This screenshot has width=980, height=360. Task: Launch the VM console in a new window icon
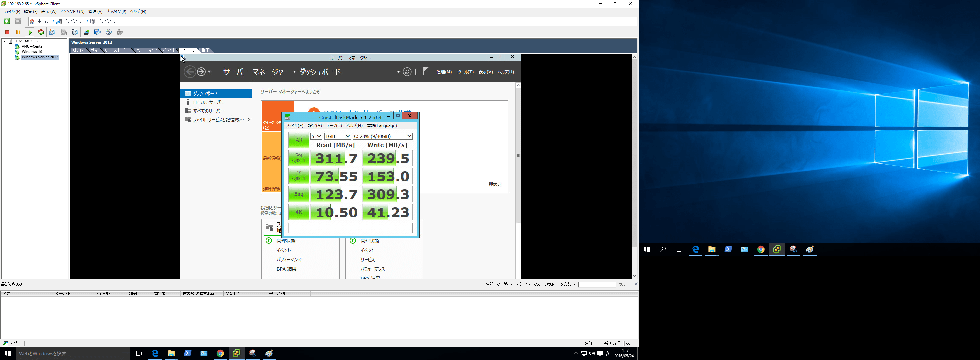click(x=86, y=32)
